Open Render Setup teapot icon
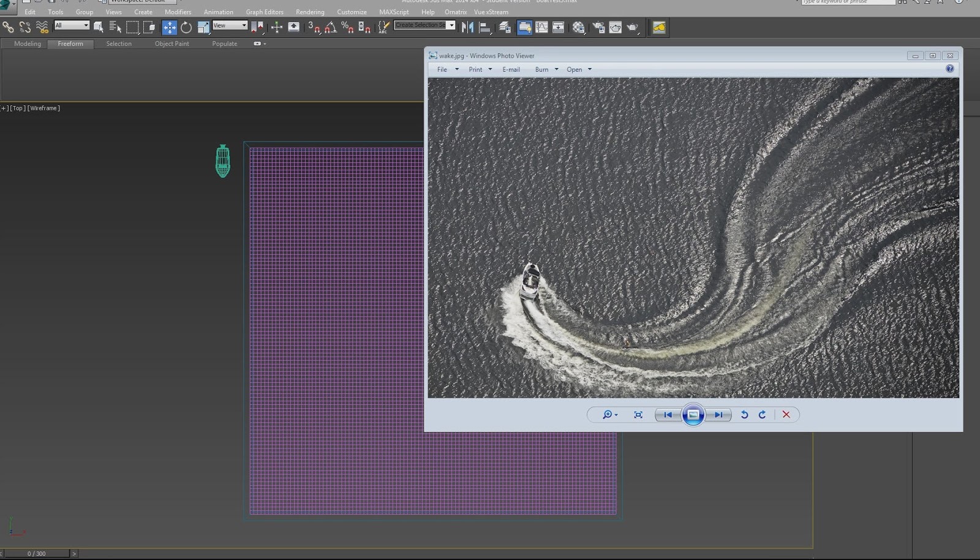 click(x=598, y=27)
